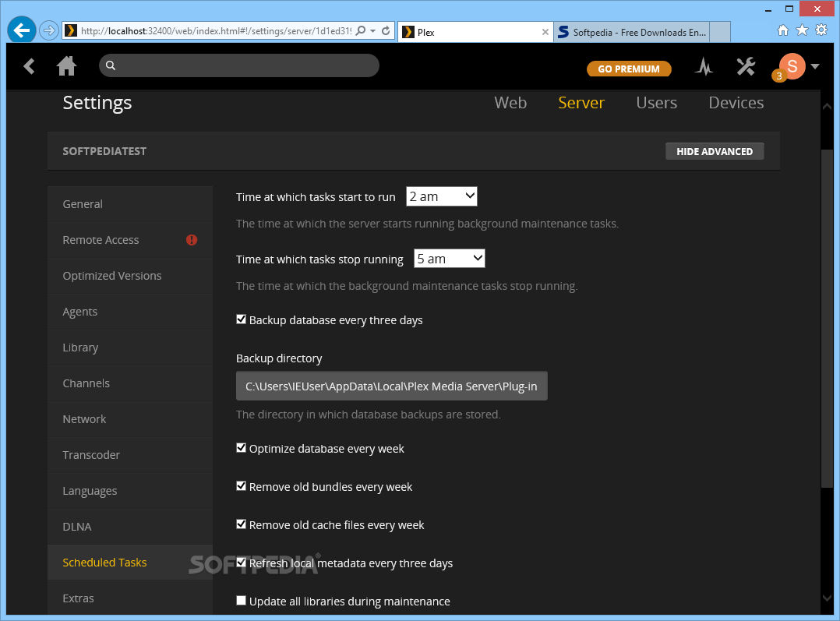Open Extras settings section
Screen dimensions: 840x621
point(130,598)
